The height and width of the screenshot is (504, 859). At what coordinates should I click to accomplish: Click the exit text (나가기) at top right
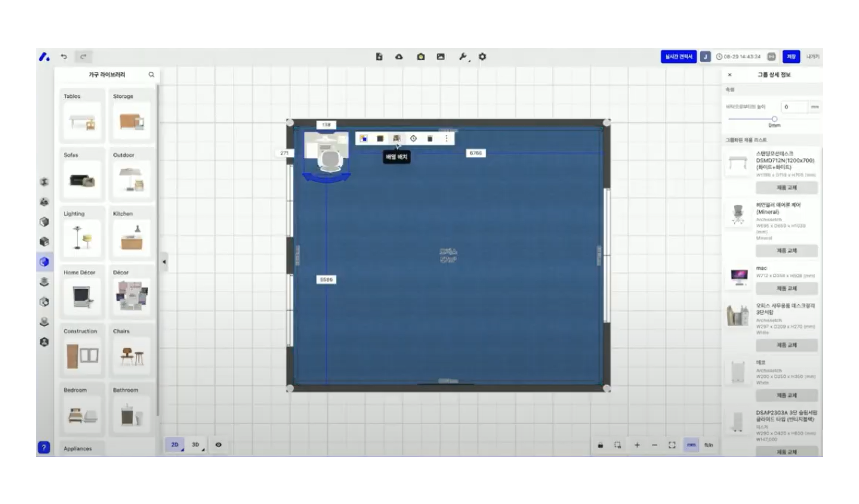[812, 57]
